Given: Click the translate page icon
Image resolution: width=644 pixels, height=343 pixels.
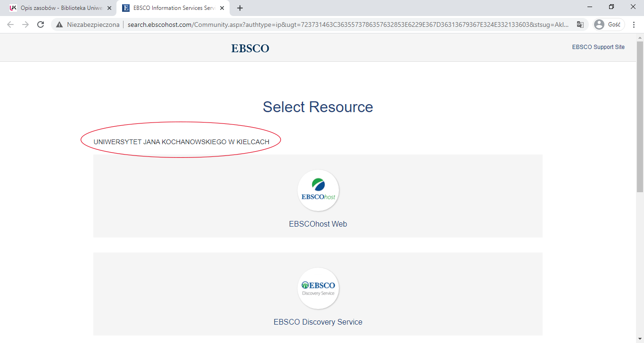Looking at the screenshot, I should coord(580,24).
